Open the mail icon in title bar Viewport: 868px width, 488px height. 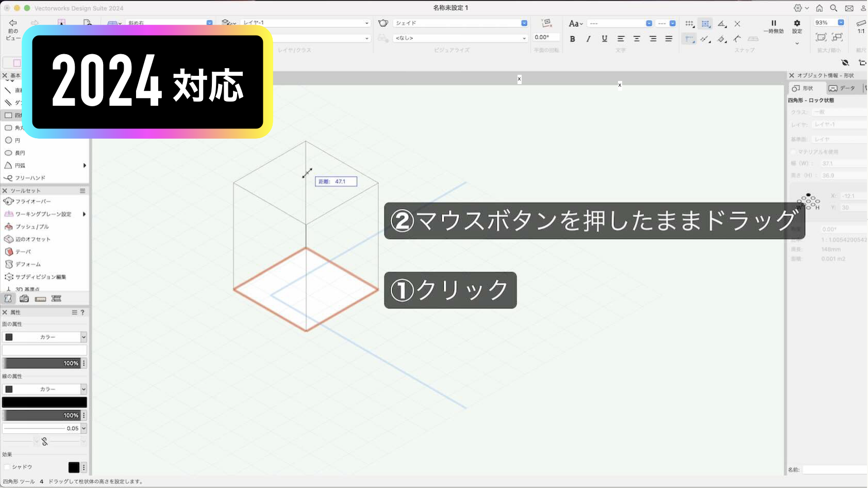click(849, 8)
